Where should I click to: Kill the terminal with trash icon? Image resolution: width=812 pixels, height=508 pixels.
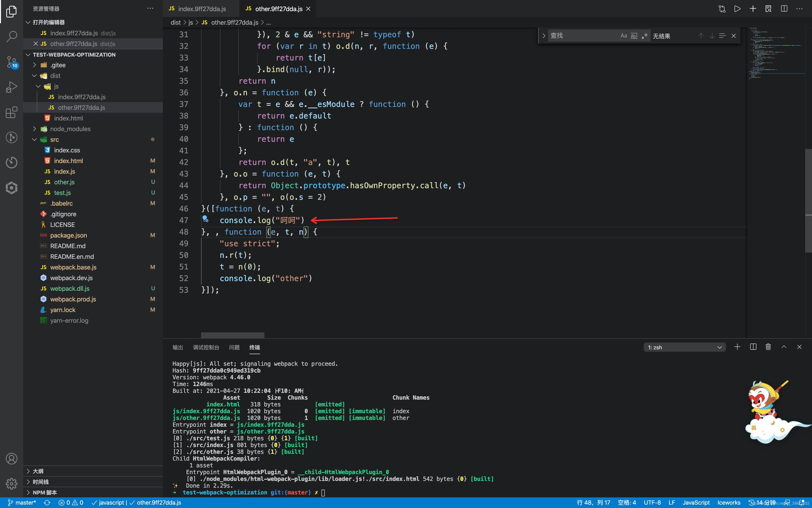click(x=768, y=347)
